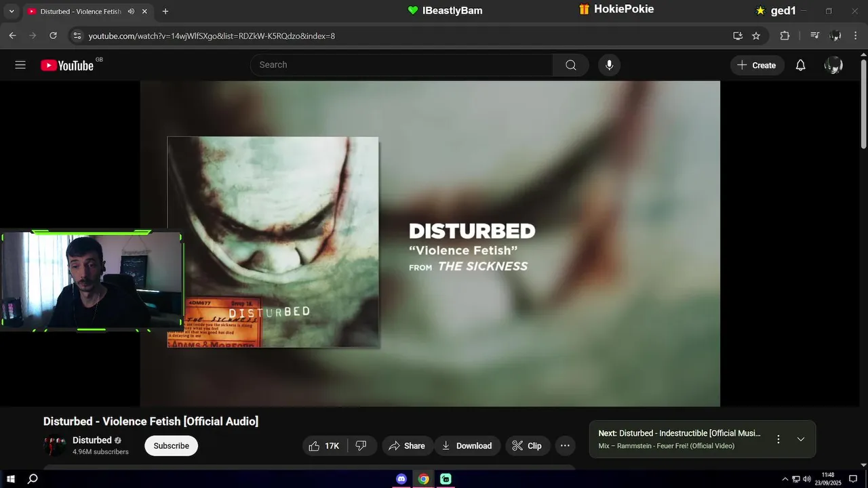Select the video title text
Screen dimensions: 868x488
click(x=151, y=422)
